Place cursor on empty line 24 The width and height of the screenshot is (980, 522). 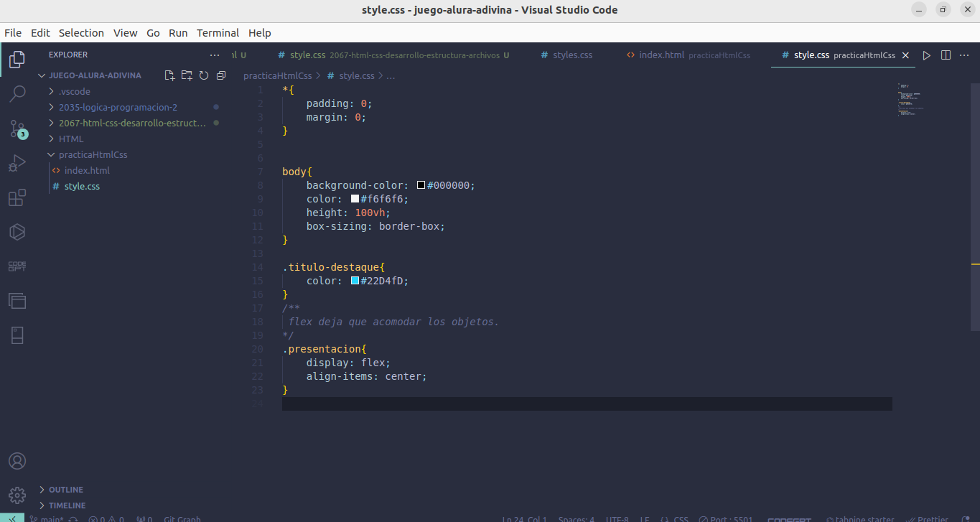pyautogui.click(x=587, y=404)
